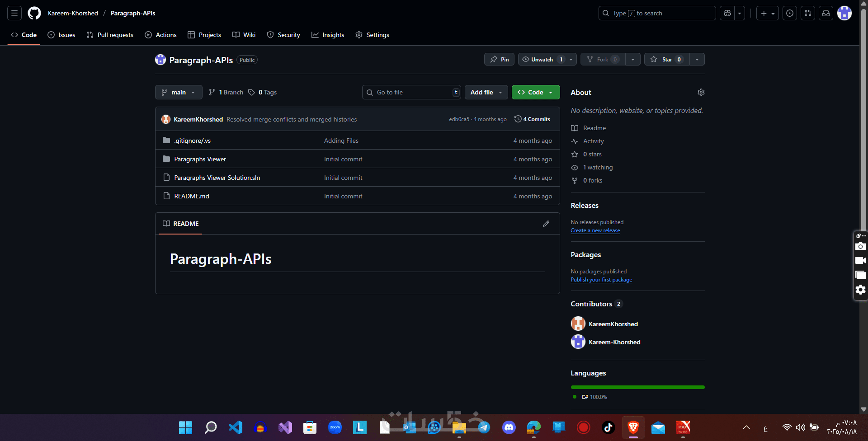Open the Notifications inbox icon
Image resolution: width=868 pixels, height=441 pixels.
pos(826,13)
